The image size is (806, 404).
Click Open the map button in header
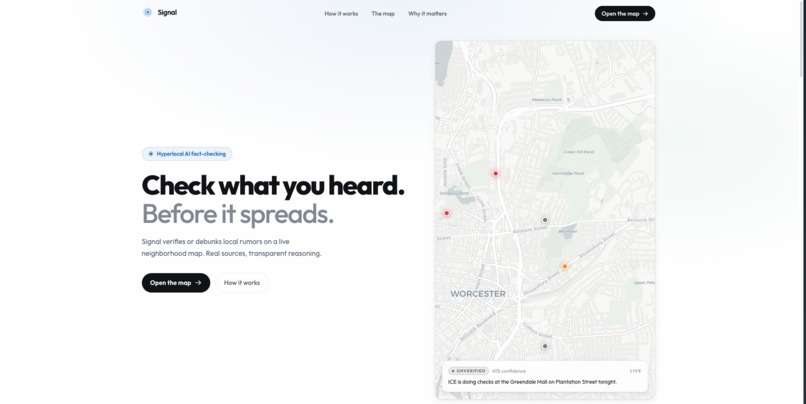click(x=625, y=14)
